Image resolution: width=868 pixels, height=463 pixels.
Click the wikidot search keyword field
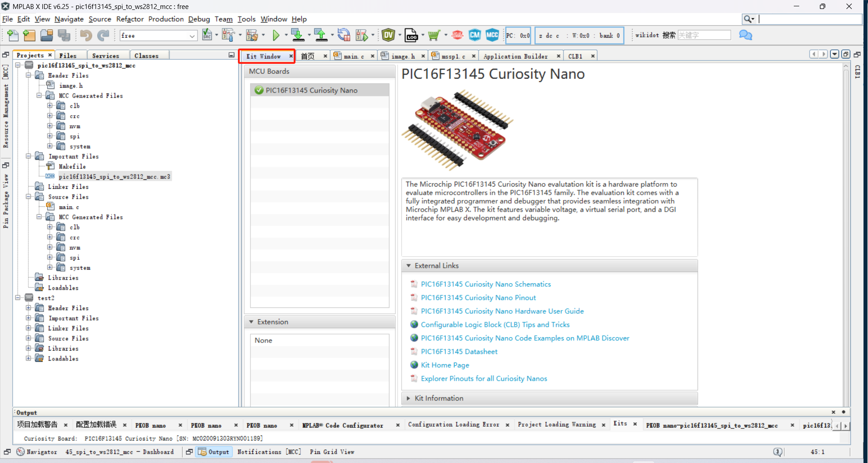point(704,35)
